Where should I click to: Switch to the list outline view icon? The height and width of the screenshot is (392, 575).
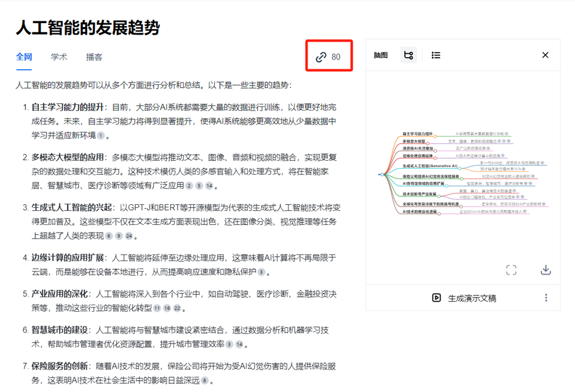pos(436,55)
